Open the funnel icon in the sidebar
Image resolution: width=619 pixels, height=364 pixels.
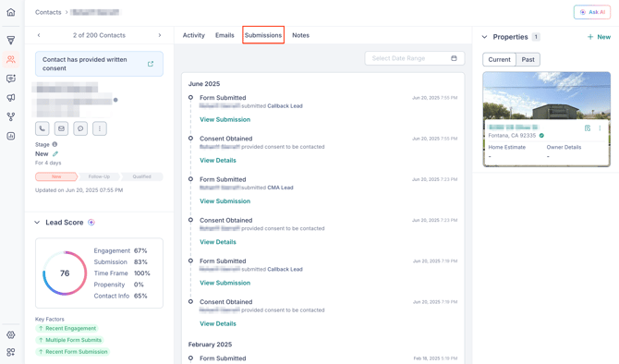[11, 40]
